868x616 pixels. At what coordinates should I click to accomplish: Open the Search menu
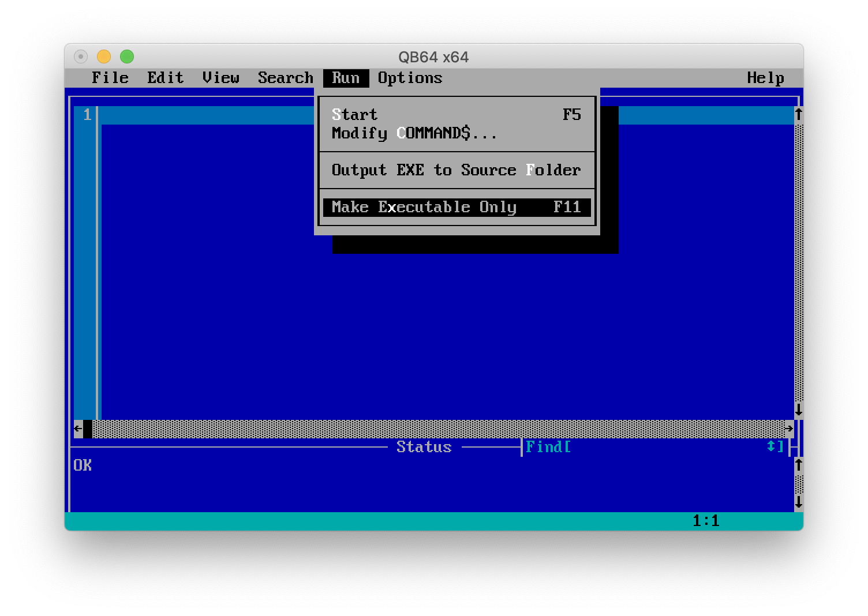285,78
